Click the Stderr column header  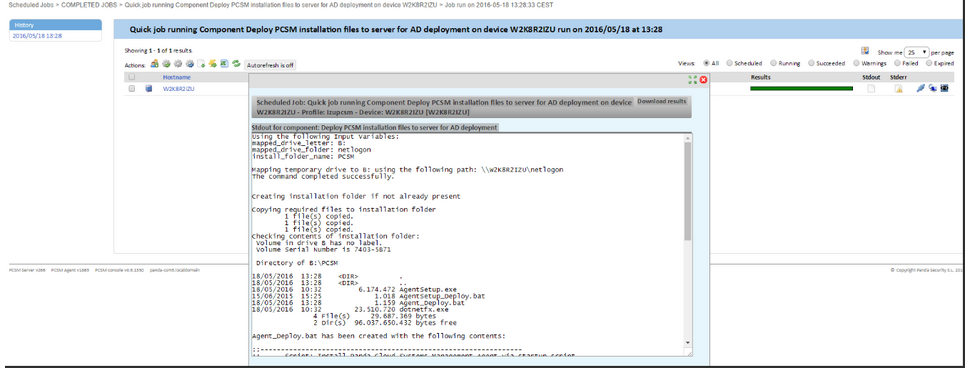coord(898,77)
